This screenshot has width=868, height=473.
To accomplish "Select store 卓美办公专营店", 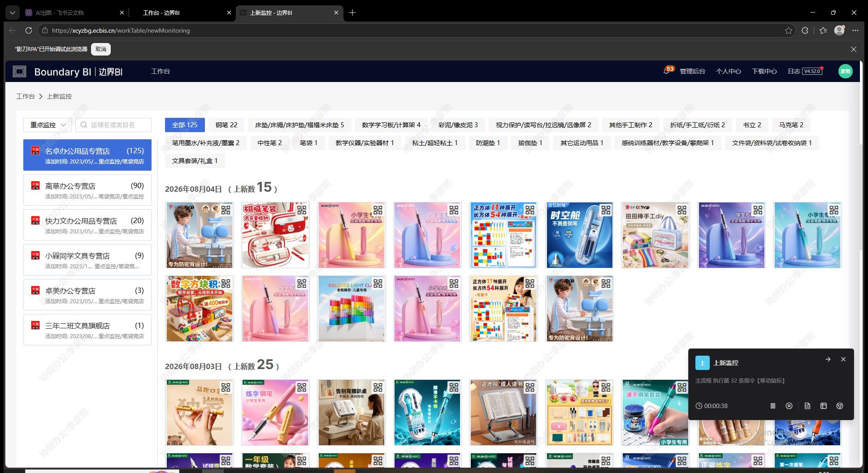I will pyautogui.click(x=87, y=295).
